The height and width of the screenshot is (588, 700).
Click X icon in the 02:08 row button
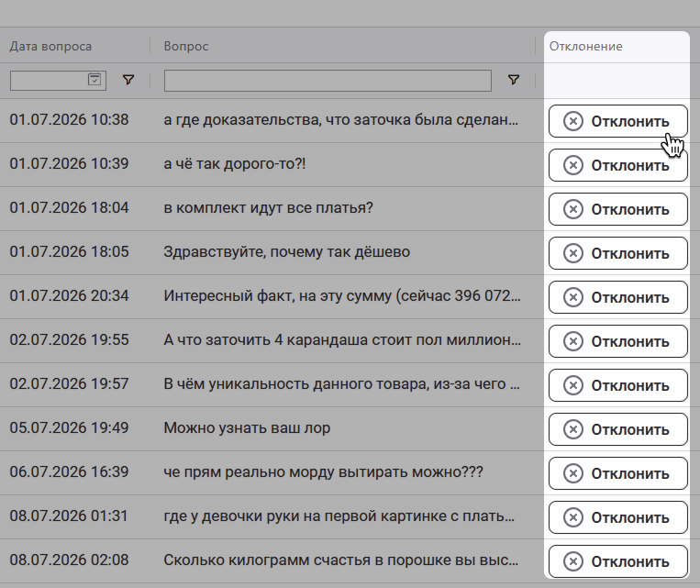[573, 561]
